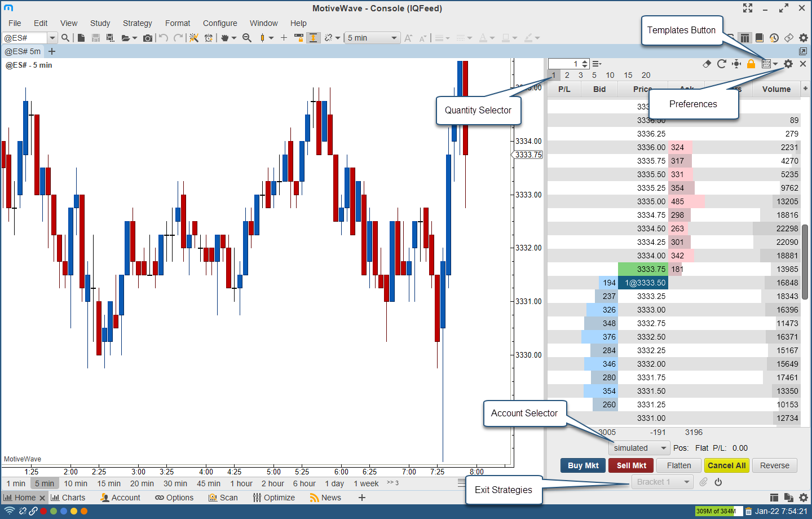The image size is (812, 519).
Task: Click the zoom out magnifier icon
Action: click(x=247, y=38)
